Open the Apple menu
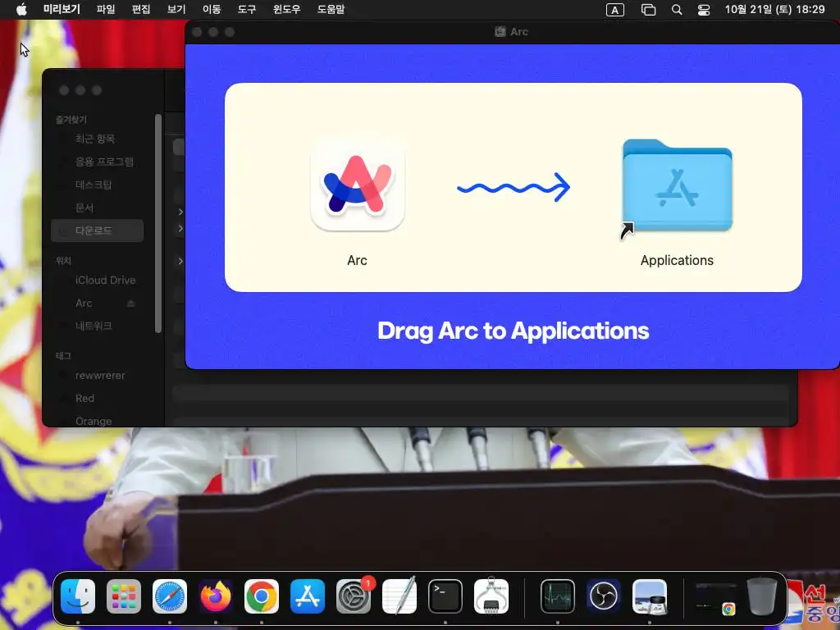The width and height of the screenshot is (840, 630). (x=21, y=10)
